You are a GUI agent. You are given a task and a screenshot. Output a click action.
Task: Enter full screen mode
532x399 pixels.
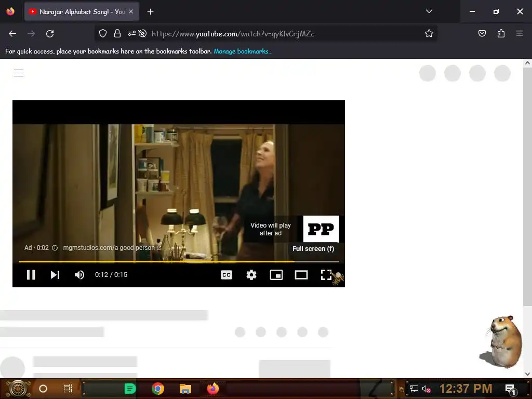(326, 275)
